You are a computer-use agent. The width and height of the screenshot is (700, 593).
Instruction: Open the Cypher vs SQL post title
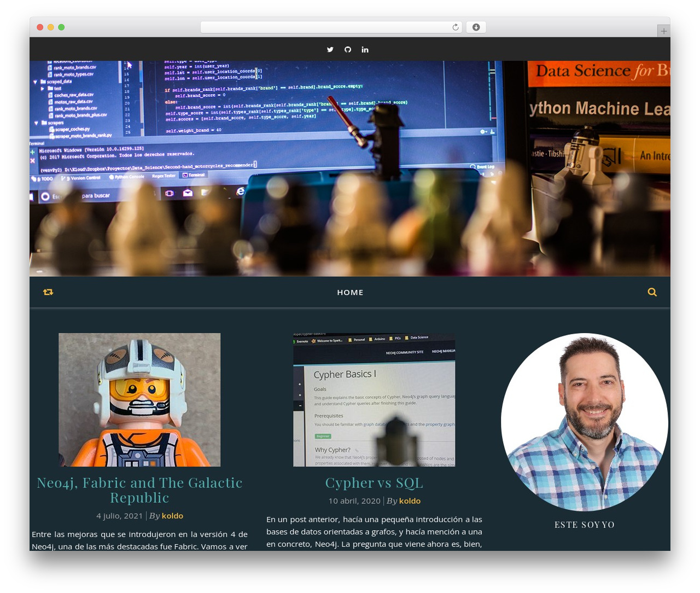[x=374, y=483]
